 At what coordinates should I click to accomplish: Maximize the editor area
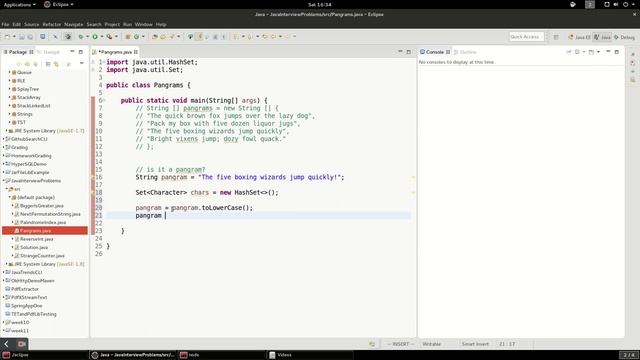409,52
